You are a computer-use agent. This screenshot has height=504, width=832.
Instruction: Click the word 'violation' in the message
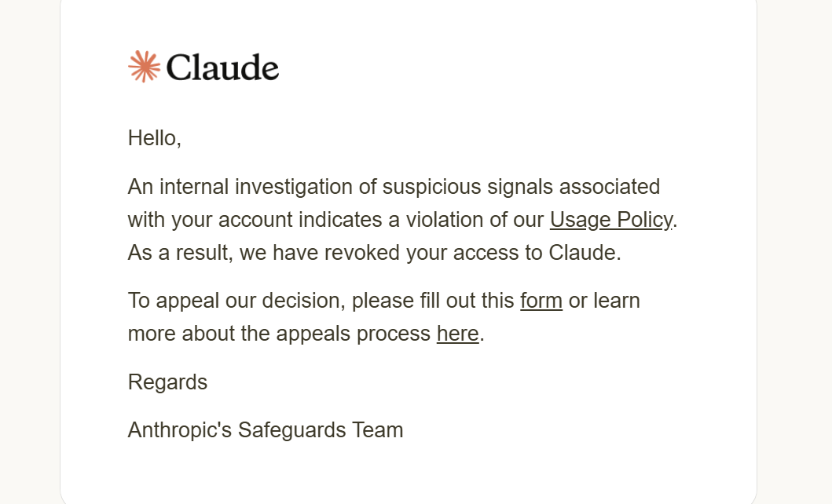tap(444, 219)
